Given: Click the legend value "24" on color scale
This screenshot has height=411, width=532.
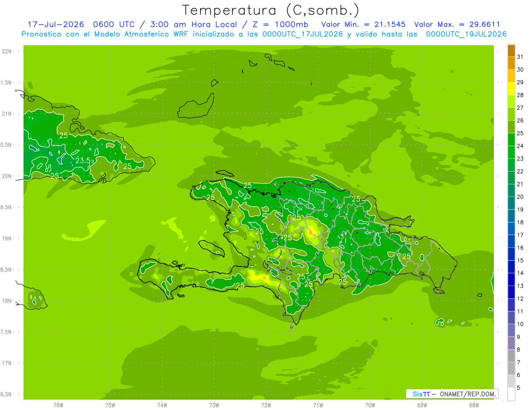Looking at the screenshot, I should pos(520,146).
